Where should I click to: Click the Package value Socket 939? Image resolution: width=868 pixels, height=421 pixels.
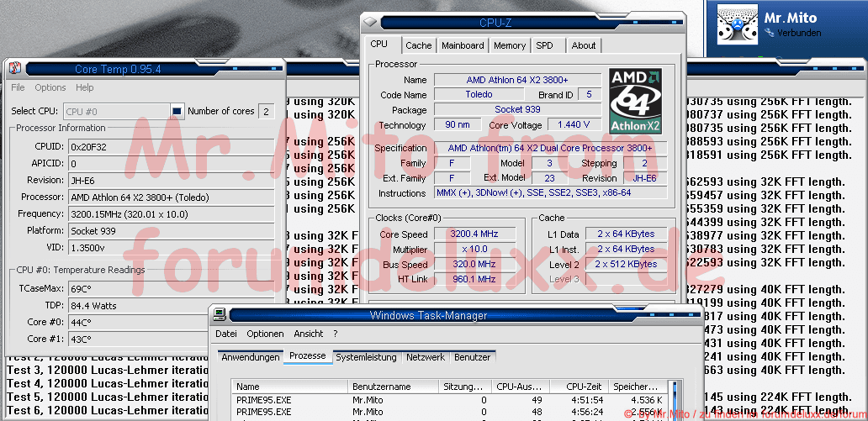pos(517,109)
